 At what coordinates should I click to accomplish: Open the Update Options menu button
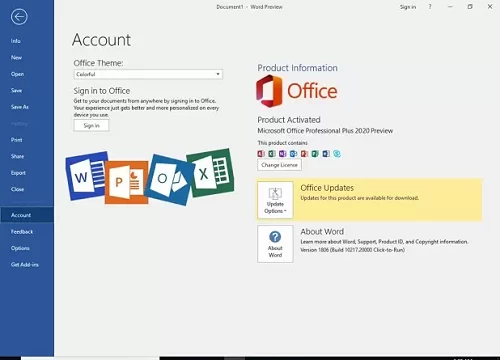pyautogui.click(x=275, y=200)
